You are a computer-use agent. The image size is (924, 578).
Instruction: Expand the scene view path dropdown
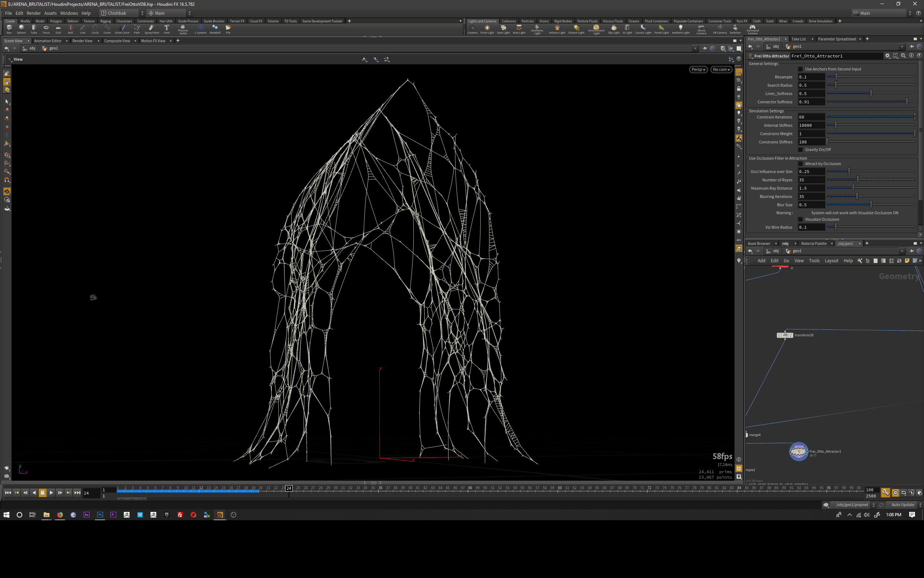coord(695,48)
